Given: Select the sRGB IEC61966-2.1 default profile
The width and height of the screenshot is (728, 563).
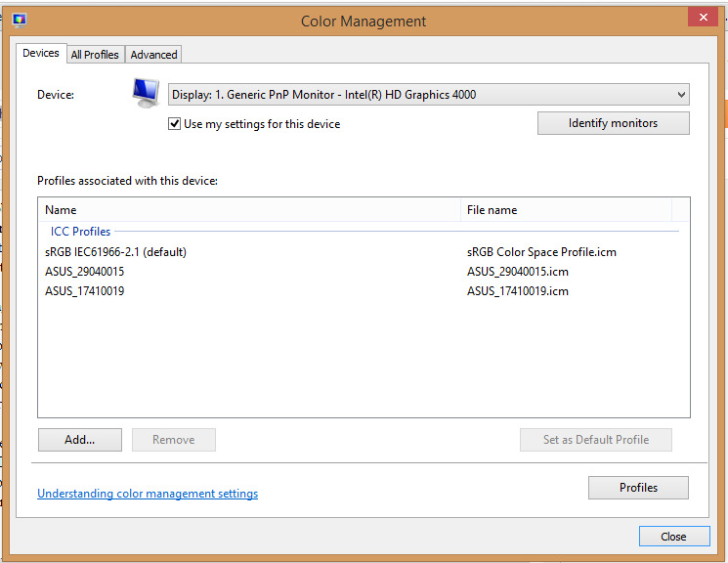Looking at the screenshot, I should click(115, 252).
